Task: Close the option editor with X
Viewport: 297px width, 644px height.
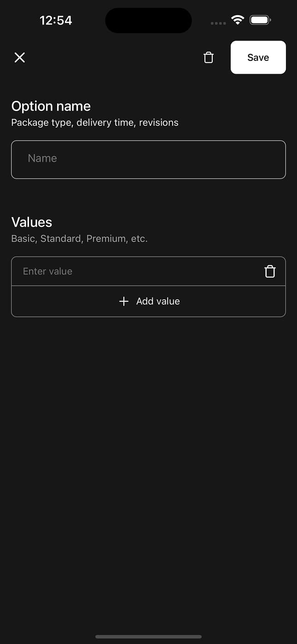Action: [19, 58]
